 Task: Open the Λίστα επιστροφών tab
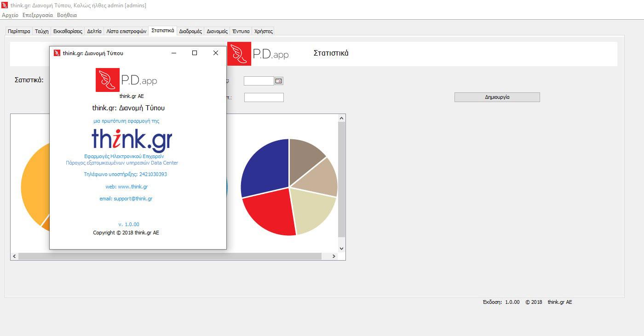(126, 32)
